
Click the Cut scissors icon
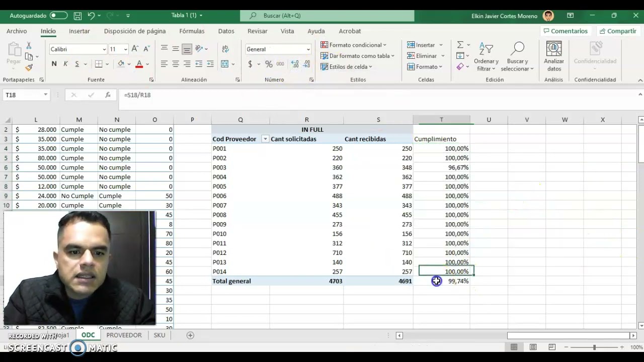click(x=29, y=46)
